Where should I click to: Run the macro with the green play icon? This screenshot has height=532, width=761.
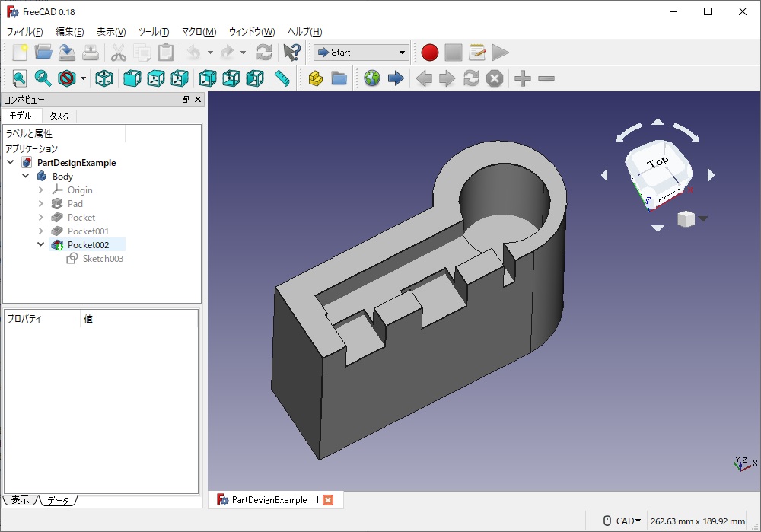500,53
